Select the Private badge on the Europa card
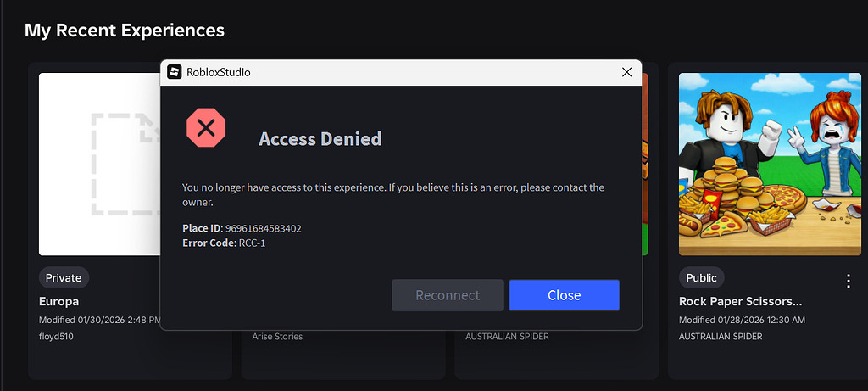This screenshot has width=868, height=391. pyautogui.click(x=64, y=277)
